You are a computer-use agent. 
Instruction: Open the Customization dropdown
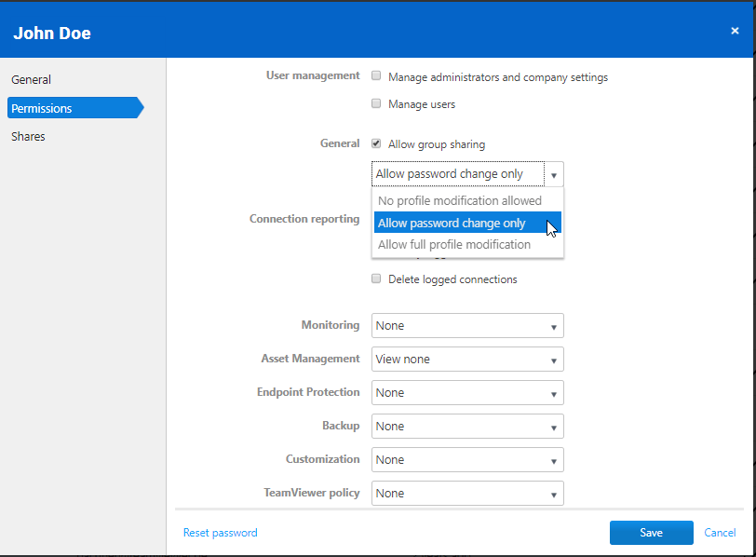pos(467,460)
